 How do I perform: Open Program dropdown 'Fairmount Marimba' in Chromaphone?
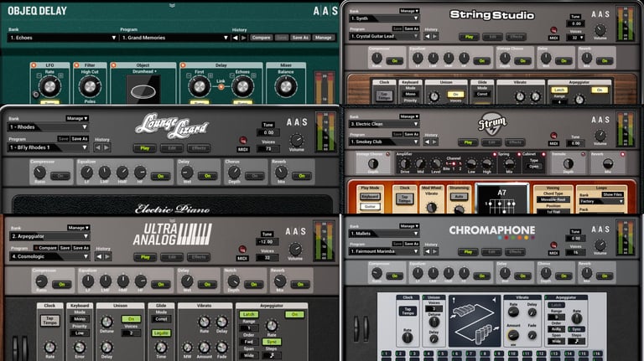(x=384, y=251)
